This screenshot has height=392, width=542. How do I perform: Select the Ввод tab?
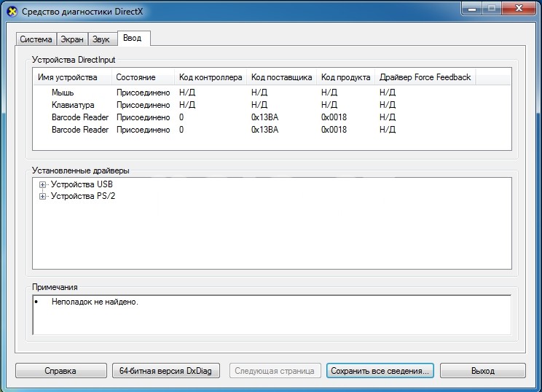click(133, 38)
